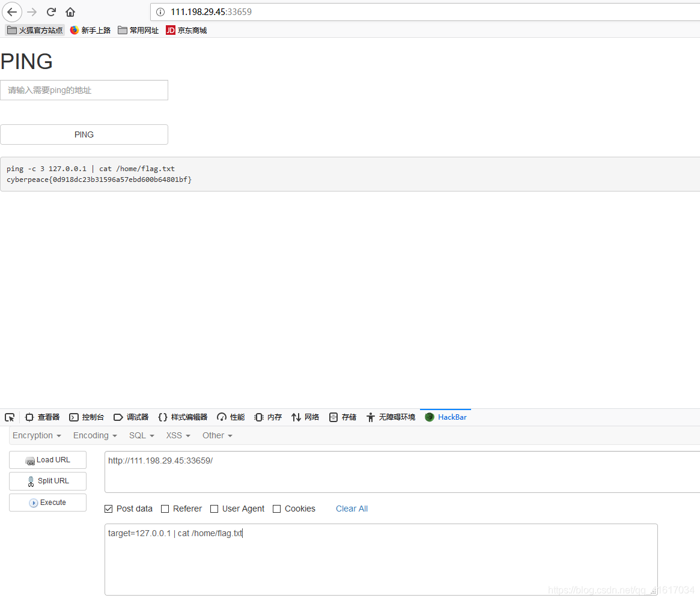The image size is (700, 601).
Task: Click the browser address bar URL
Action: tap(211, 12)
